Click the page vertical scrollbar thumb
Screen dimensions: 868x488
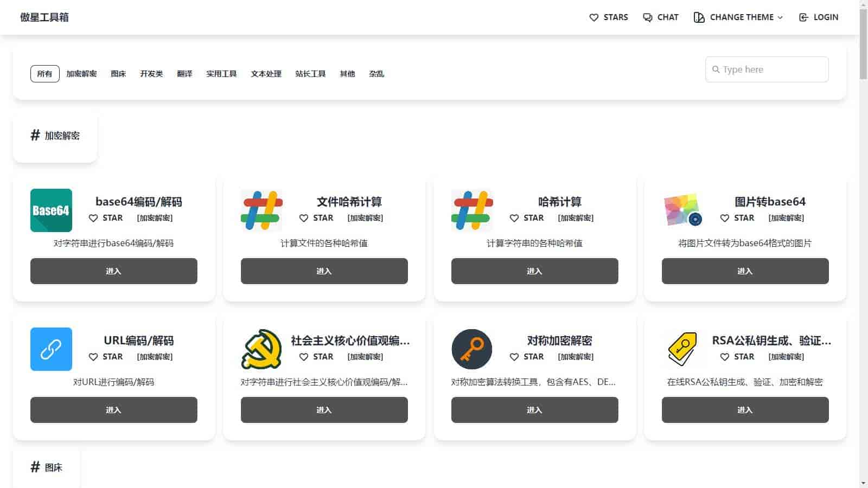click(863, 43)
